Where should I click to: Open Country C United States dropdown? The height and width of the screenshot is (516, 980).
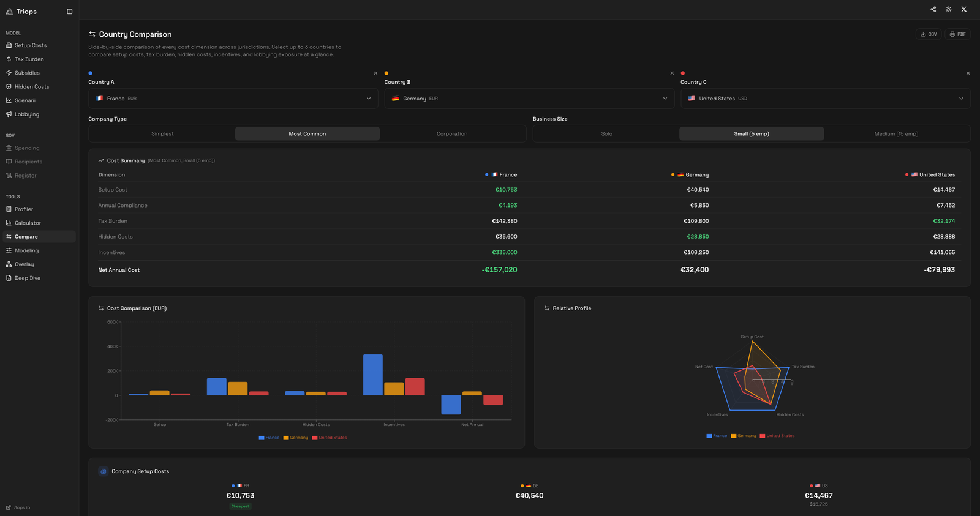(824, 99)
